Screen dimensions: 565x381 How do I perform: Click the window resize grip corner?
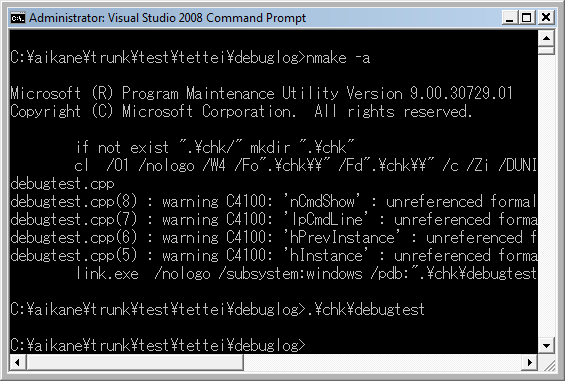tap(547, 363)
